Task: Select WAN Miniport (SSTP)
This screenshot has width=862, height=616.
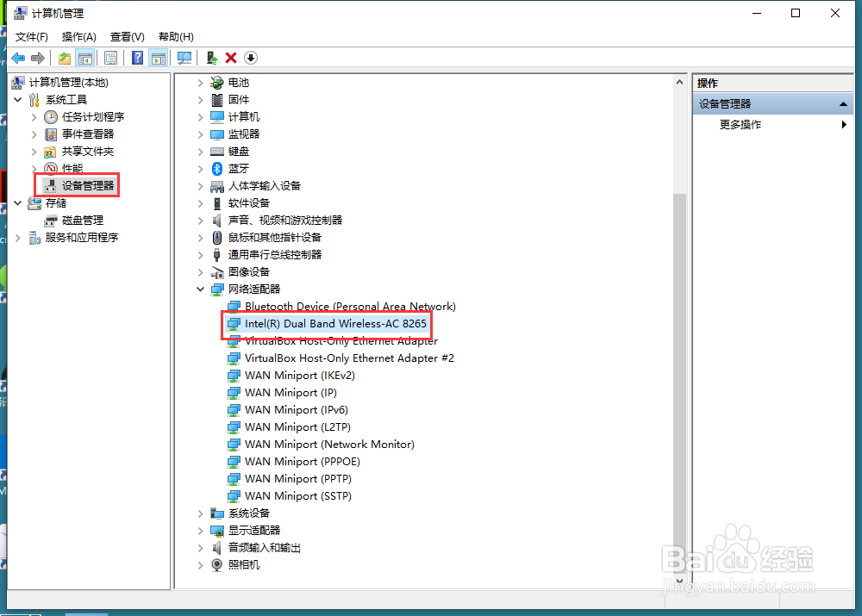Action: (298, 496)
